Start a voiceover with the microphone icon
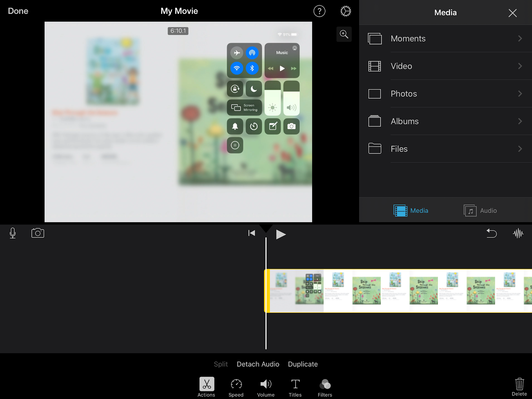The image size is (532, 399). 13,233
